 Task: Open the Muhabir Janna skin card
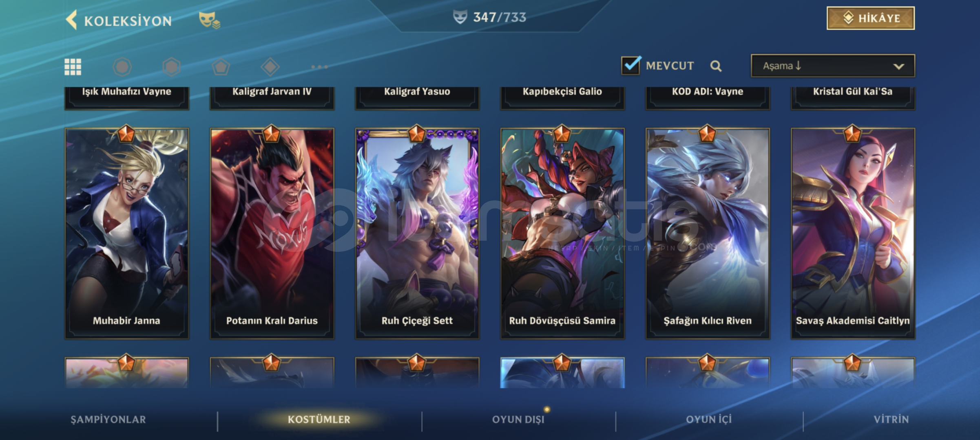pos(127,233)
